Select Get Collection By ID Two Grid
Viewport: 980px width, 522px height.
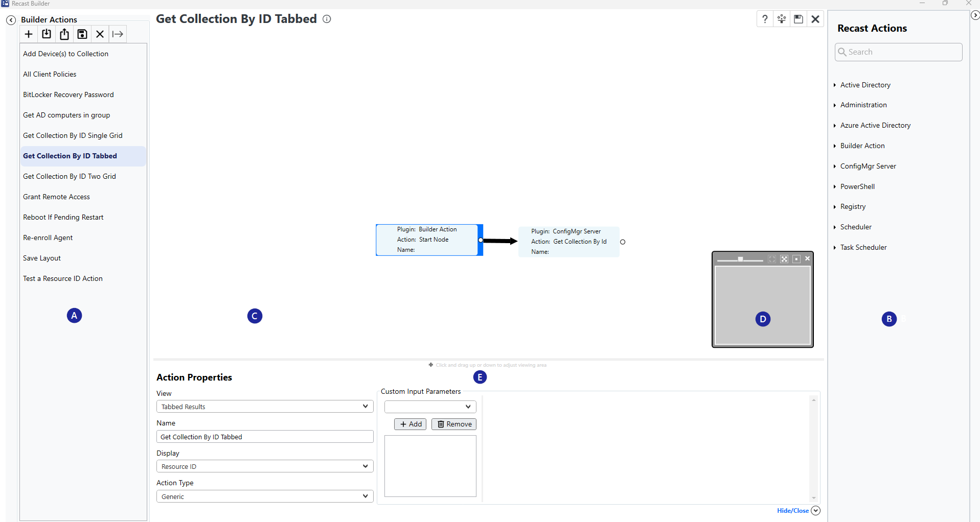[83, 176]
